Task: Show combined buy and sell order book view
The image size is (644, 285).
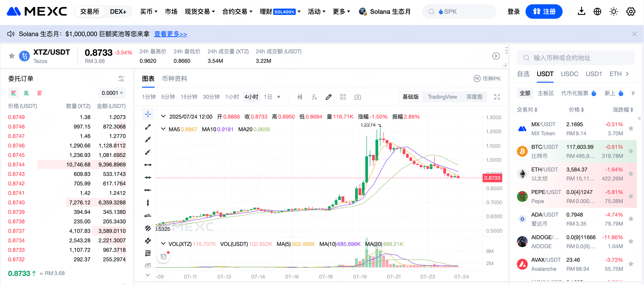Action: pos(14,93)
